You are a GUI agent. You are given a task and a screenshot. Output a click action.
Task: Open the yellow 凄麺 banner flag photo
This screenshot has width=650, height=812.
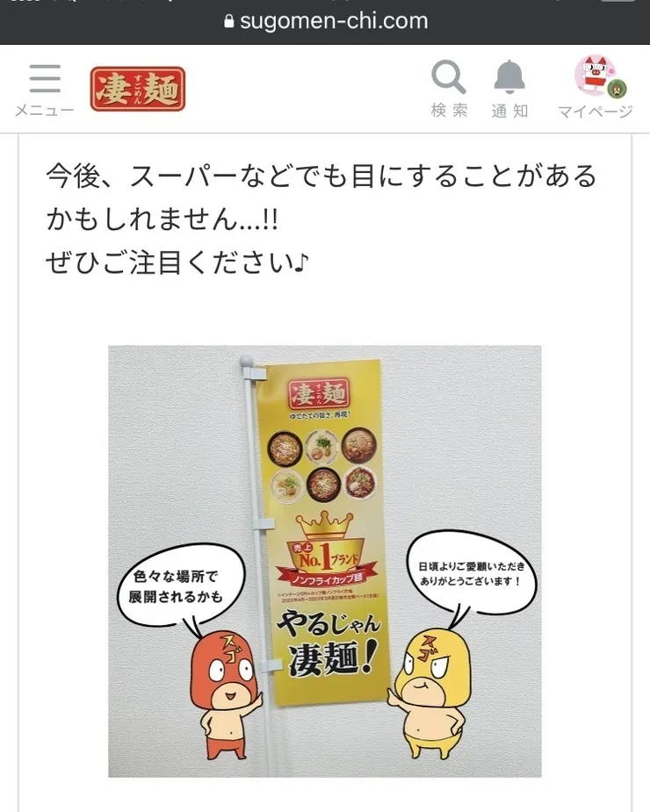[x=324, y=561]
